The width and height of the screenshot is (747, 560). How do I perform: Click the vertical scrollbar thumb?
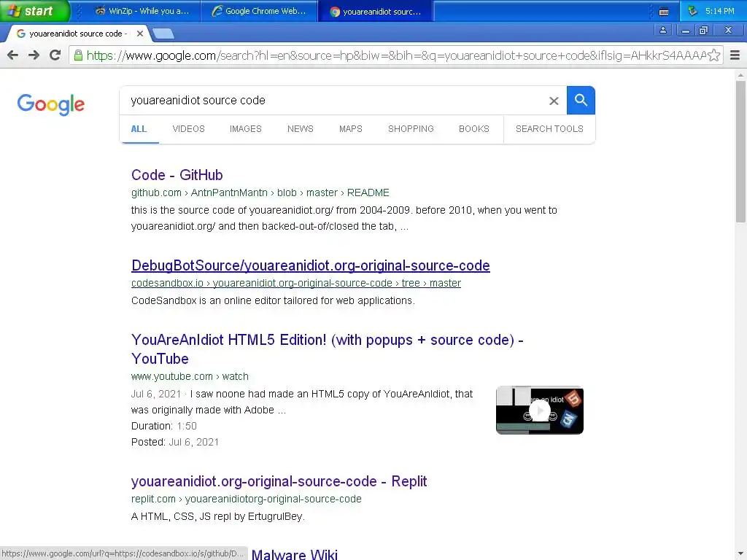click(x=740, y=152)
